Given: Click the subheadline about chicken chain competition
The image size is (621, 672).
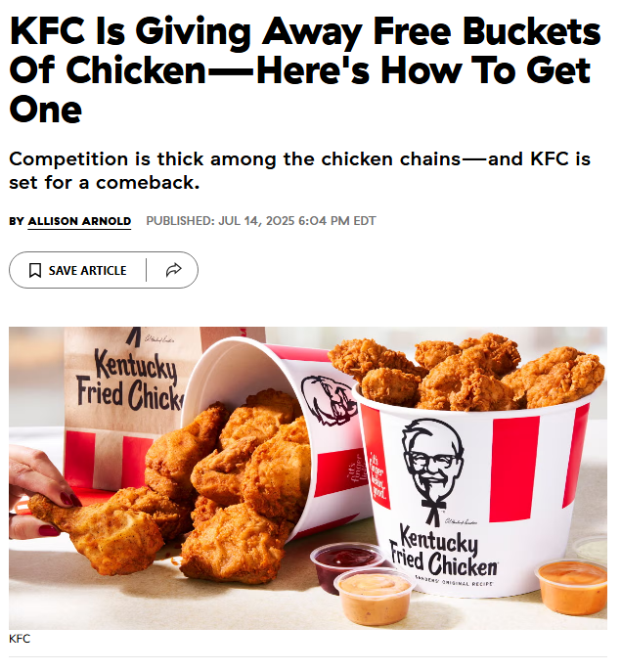Looking at the screenshot, I should (x=299, y=170).
